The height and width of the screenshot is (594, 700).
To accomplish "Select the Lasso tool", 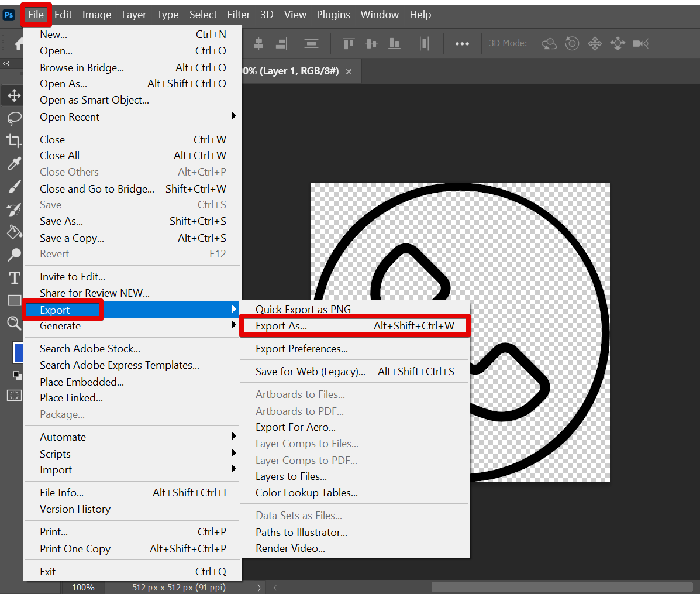I will tap(14, 118).
